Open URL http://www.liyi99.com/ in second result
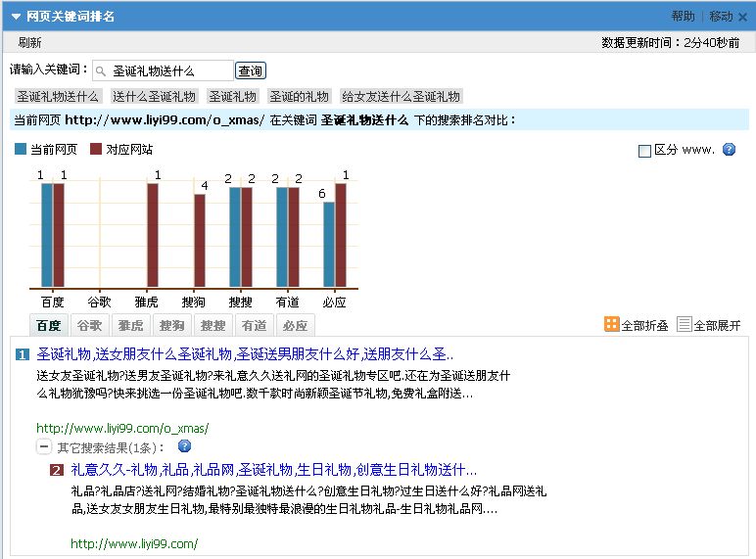 [134, 543]
